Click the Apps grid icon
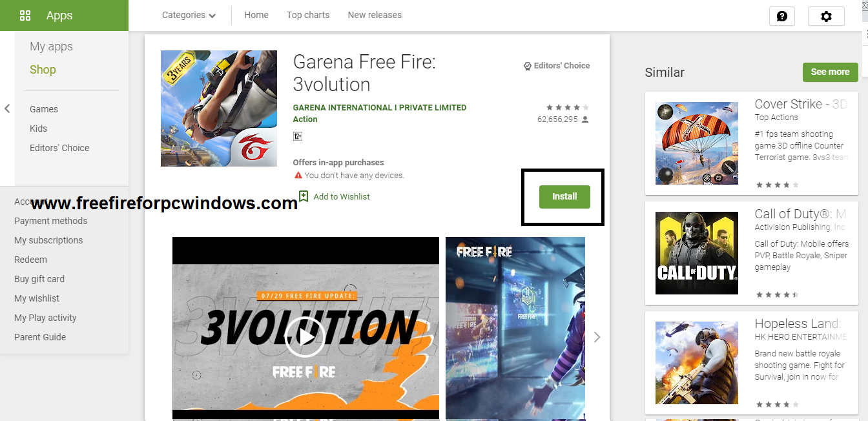Viewport: 868px width, 421px height. click(25, 15)
